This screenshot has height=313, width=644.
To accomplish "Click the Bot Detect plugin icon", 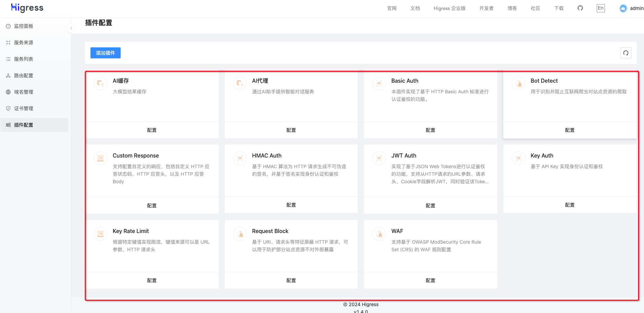I will [x=519, y=83].
